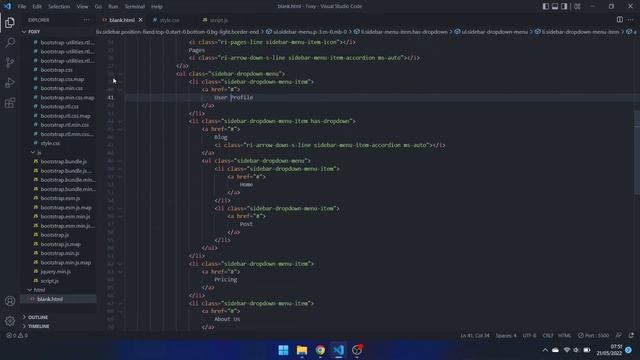Click the Wi-Fi icon in system tray
This screenshot has width=640, height=360.
[567, 350]
